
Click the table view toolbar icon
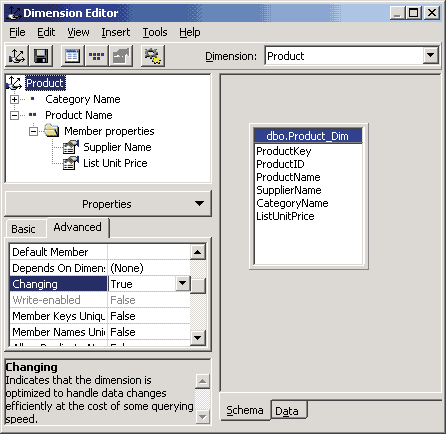pos(72,56)
